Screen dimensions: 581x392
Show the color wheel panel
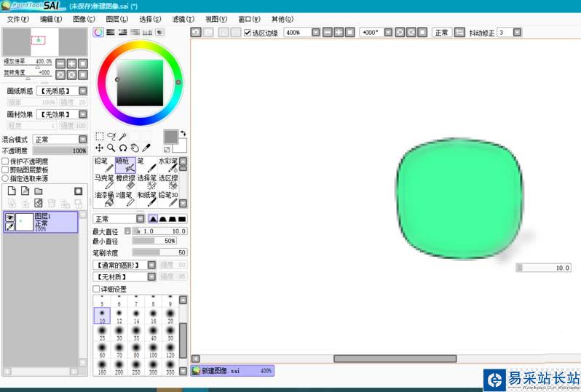98,32
